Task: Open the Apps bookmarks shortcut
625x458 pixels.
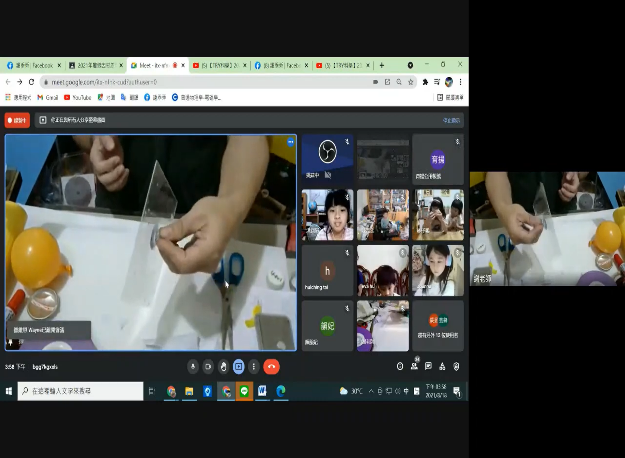Action: [x=18, y=97]
